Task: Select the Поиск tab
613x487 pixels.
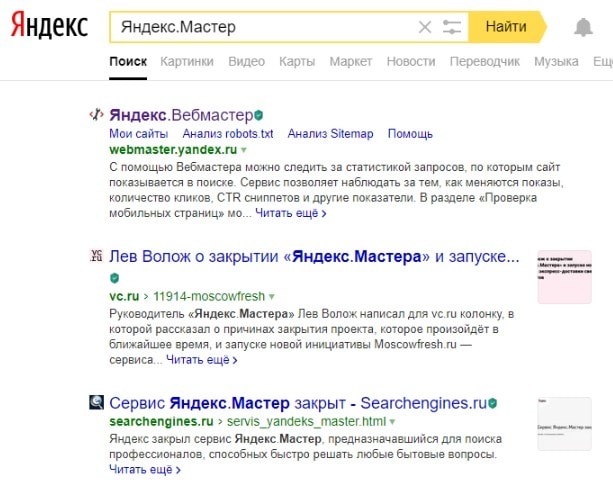Action: pyautogui.click(x=128, y=61)
